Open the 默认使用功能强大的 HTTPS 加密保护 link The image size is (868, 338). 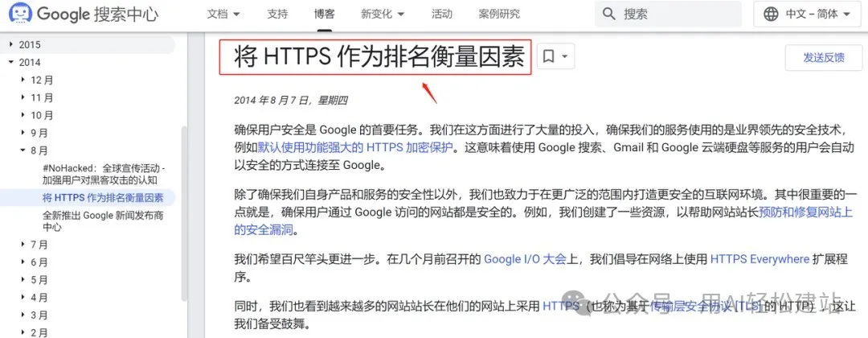pyautogui.click(x=355, y=147)
